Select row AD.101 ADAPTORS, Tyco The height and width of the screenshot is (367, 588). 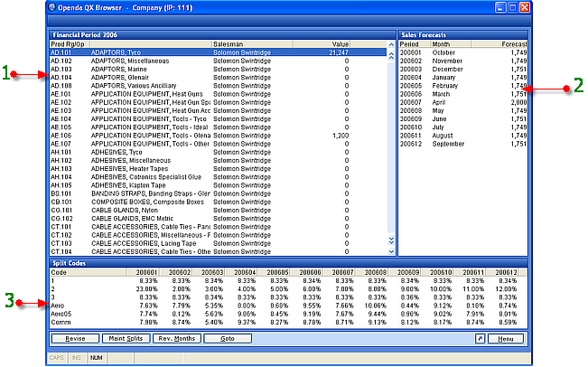coord(219,52)
